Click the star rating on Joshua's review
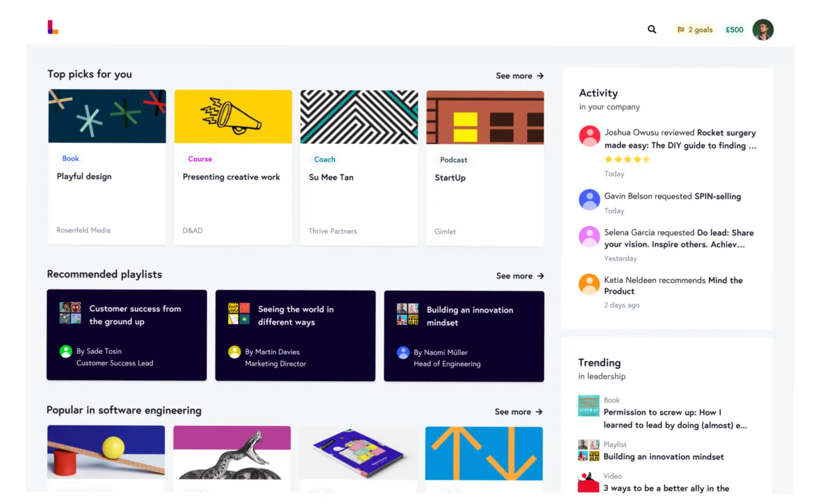The height and width of the screenshot is (504, 820). point(627,159)
